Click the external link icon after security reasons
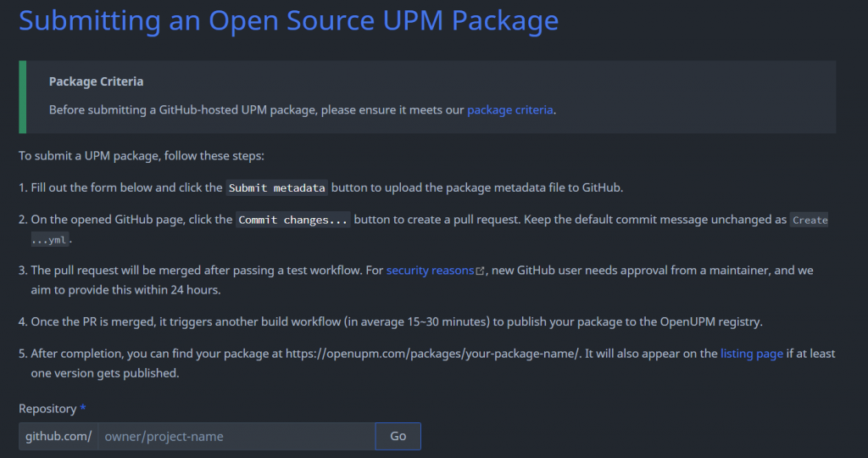 click(481, 271)
